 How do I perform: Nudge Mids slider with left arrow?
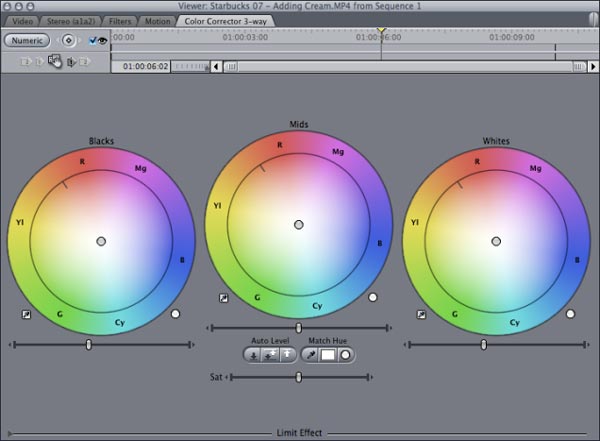[207, 328]
